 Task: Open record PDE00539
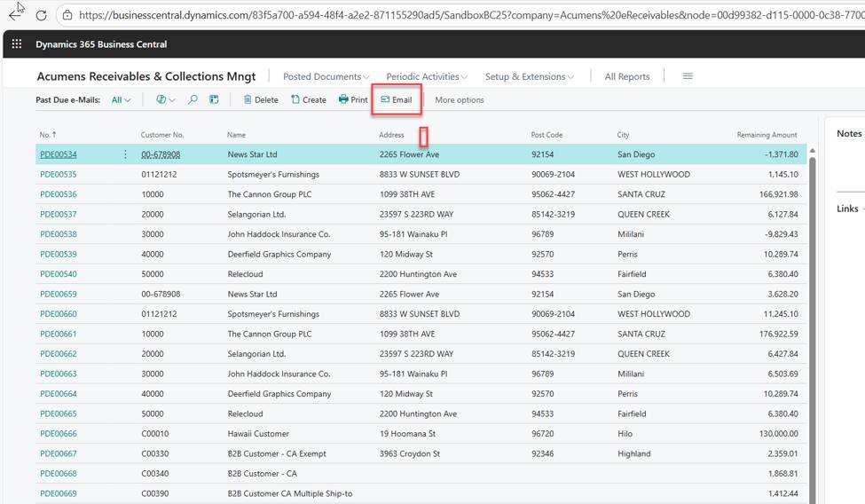58,254
